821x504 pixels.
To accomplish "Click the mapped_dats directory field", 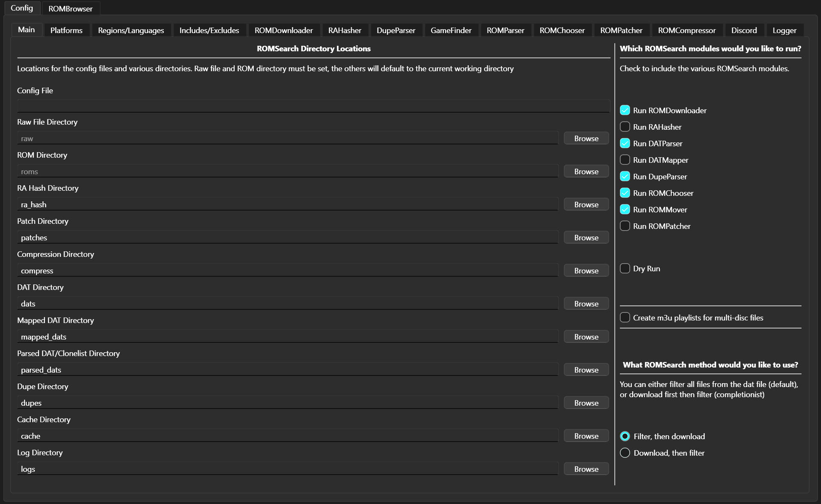I will tap(288, 337).
